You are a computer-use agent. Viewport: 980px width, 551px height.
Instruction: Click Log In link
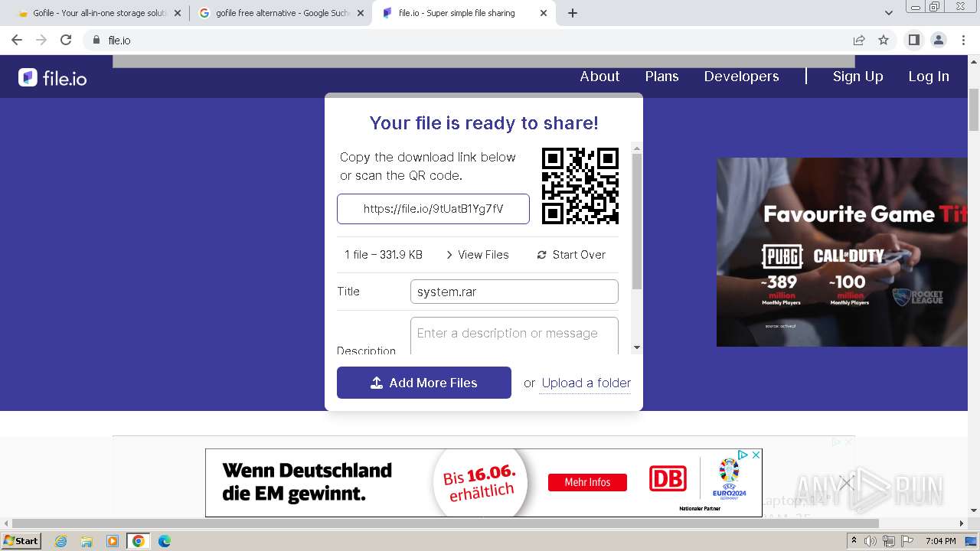tap(928, 77)
